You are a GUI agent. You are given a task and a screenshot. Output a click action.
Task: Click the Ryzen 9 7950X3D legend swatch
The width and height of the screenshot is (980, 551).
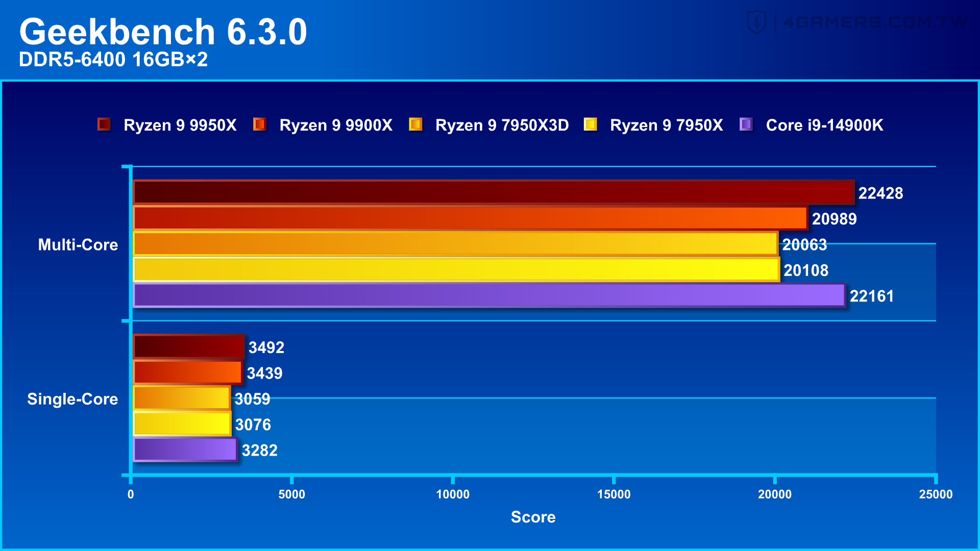415,124
